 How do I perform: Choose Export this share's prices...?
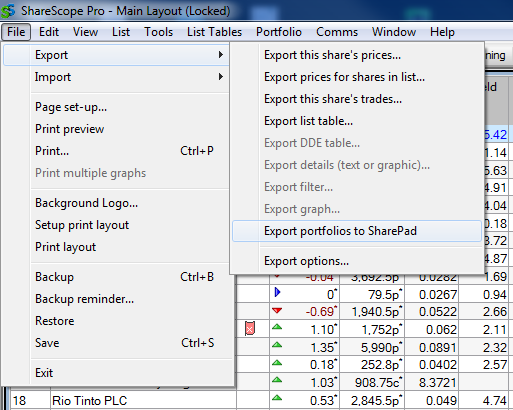coord(357,55)
